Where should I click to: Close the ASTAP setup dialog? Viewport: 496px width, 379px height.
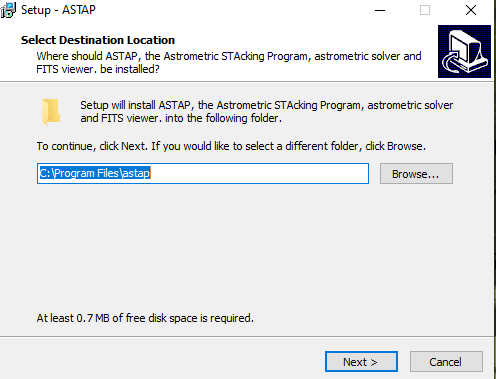coord(471,10)
